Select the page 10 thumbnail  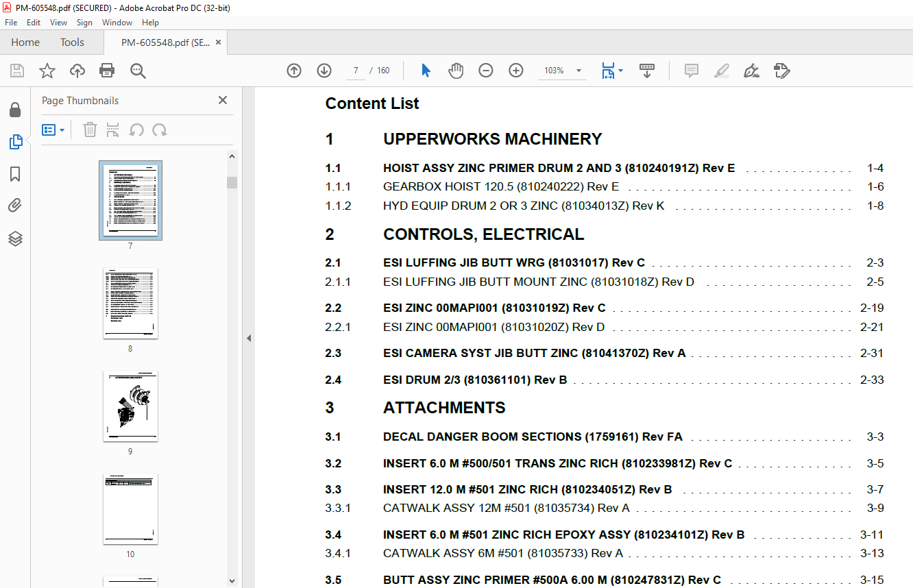click(130, 509)
